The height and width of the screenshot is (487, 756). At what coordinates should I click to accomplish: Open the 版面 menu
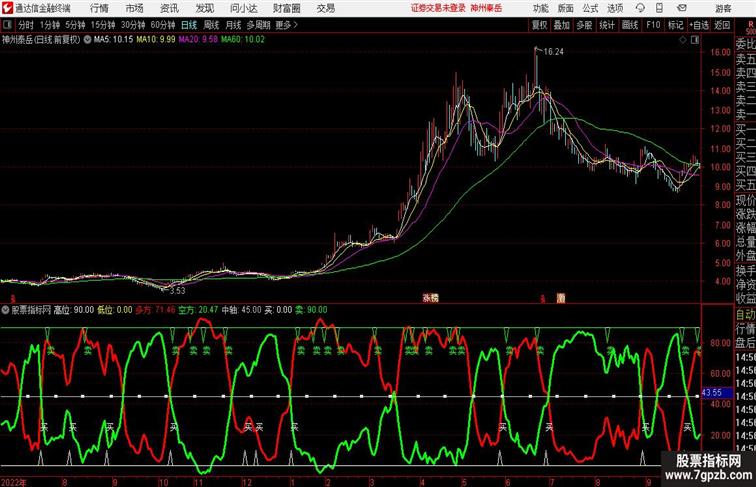(x=565, y=8)
